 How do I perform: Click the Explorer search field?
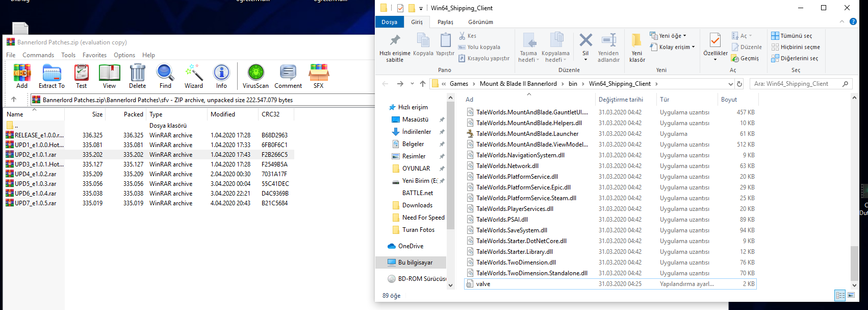click(x=802, y=84)
